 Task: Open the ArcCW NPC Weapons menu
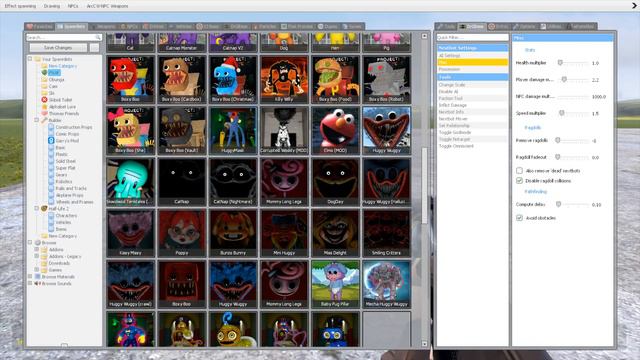(x=107, y=6)
